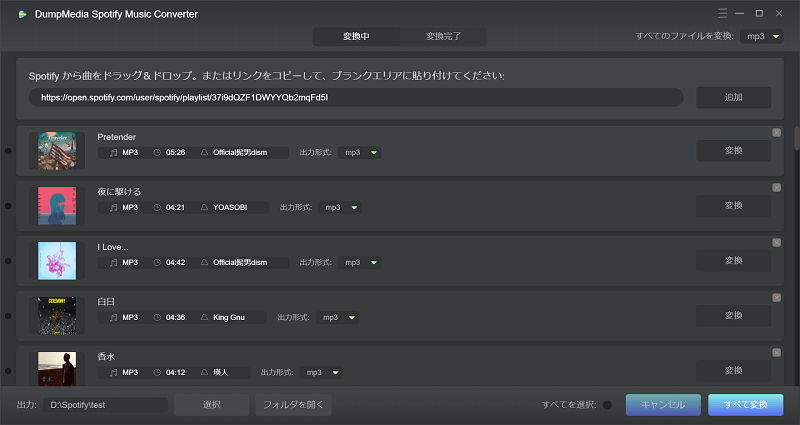The width and height of the screenshot is (800, 425).
Task: Convert the 香水 track with 変換
Action: coord(733,370)
